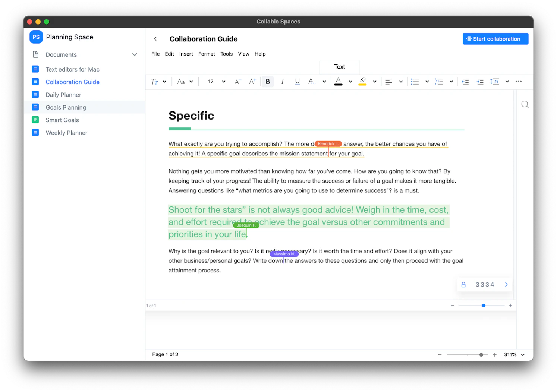Decrease paragraph indent

(x=465, y=82)
